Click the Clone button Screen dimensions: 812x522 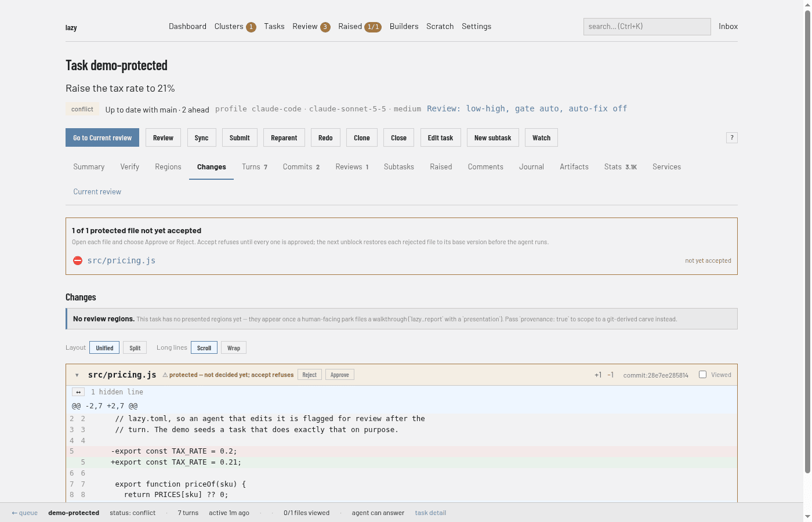click(362, 137)
